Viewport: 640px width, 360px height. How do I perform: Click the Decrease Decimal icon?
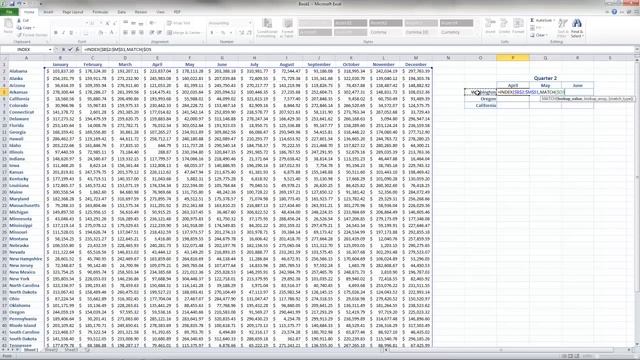tap(249, 33)
